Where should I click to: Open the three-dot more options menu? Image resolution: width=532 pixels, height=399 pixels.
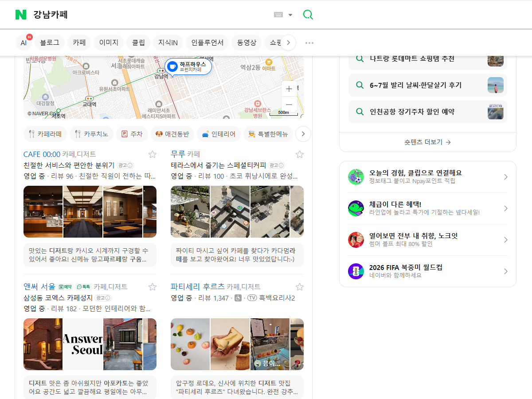309,43
